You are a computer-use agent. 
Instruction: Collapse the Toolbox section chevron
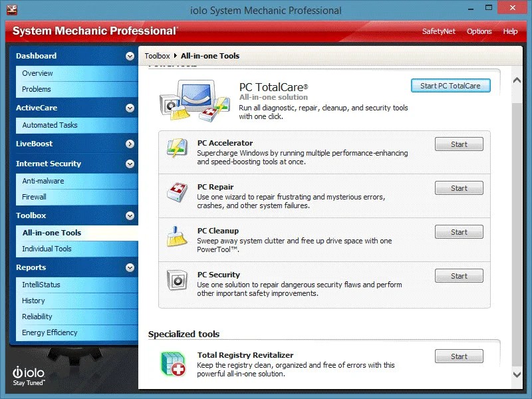130,215
